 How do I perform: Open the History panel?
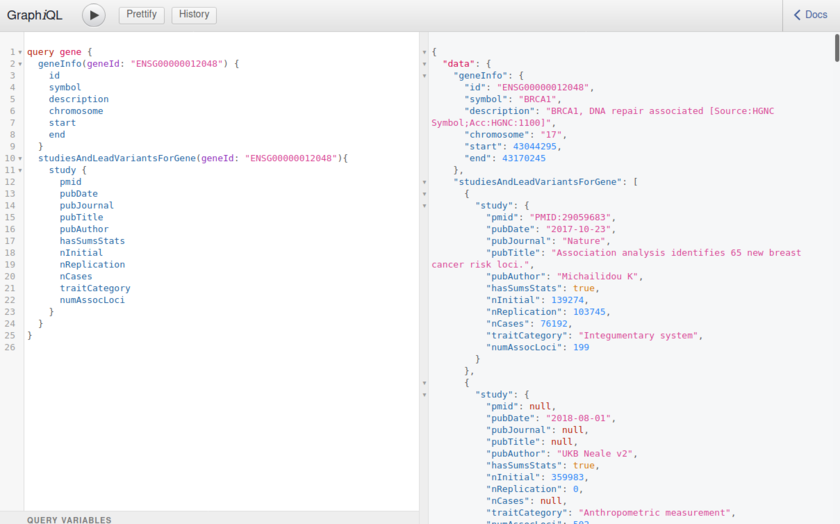pyautogui.click(x=194, y=14)
